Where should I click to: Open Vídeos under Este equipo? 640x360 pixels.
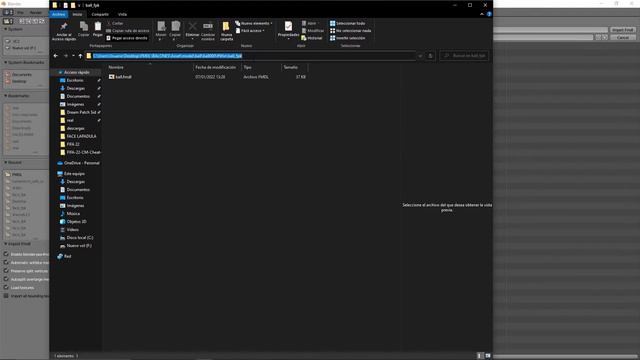tap(72, 230)
